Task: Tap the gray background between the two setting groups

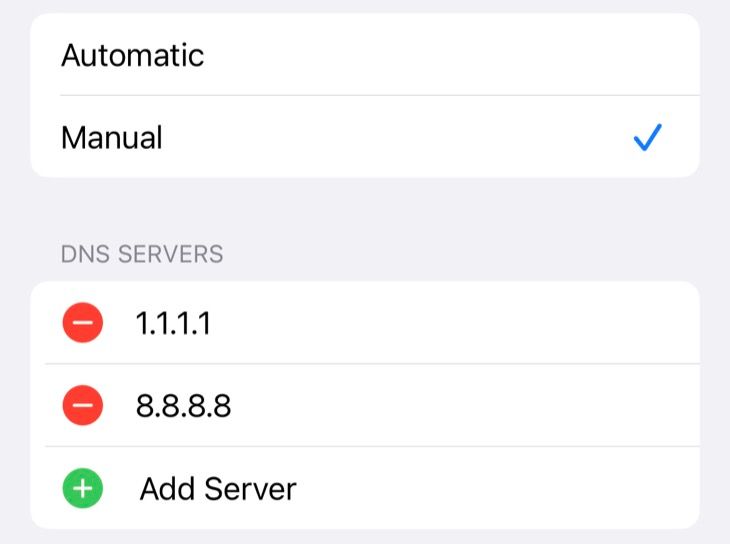Action: coord(365,210)
